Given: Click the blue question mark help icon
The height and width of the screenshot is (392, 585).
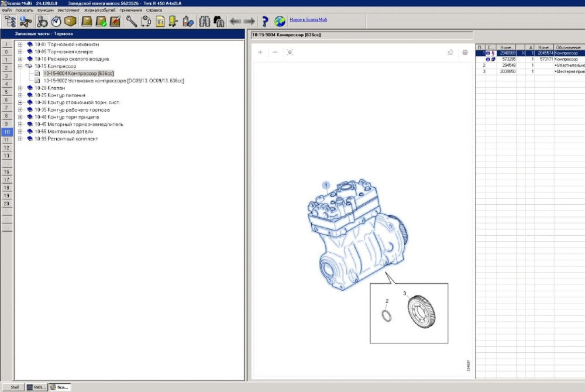Looking at the screenshot, I should [x=265, y=22].
